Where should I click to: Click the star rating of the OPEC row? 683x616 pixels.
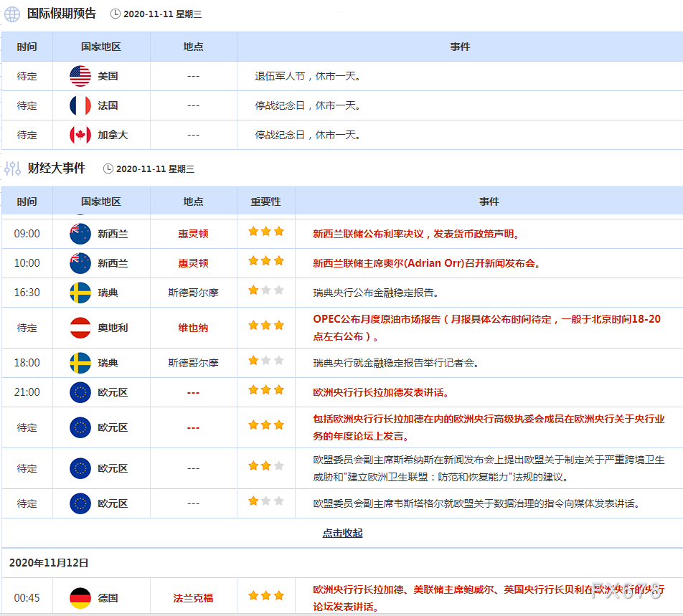[266, 325]
